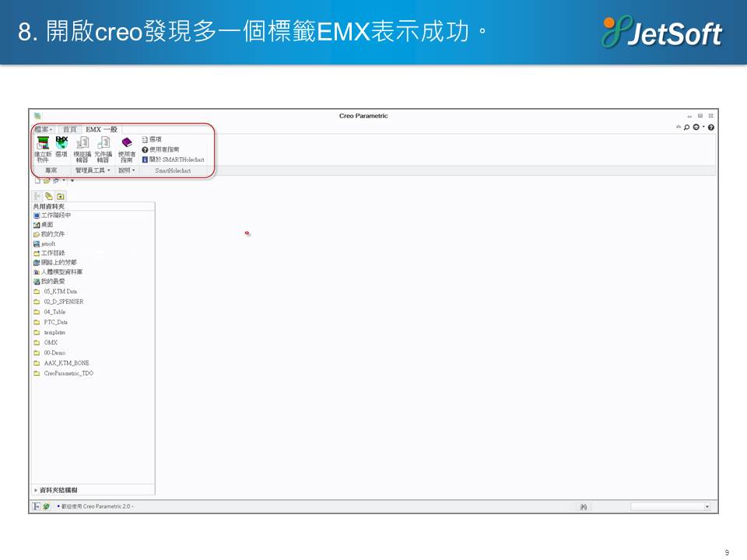Click the open folder icon in quick toolbar

pos(46,180)
